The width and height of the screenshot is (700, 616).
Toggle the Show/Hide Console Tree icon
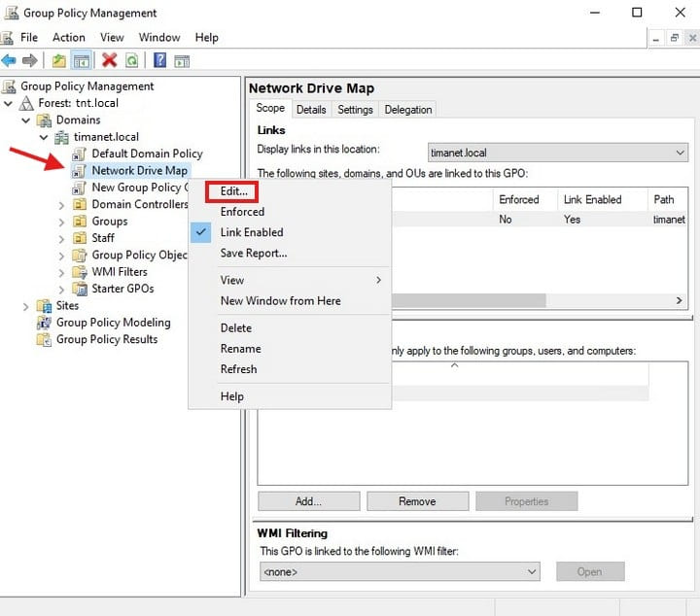coord(82,60)
